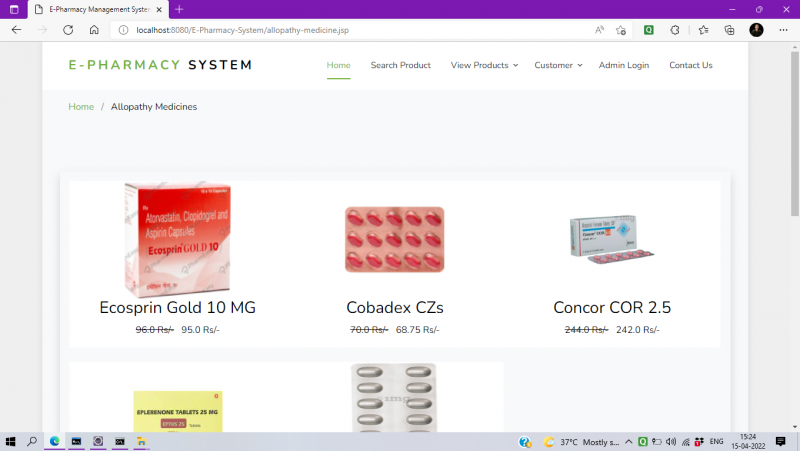This screenshot has height=451, width=800.
Task: Click the page vertical scrollbar thumb
Action: click(795, 134)
